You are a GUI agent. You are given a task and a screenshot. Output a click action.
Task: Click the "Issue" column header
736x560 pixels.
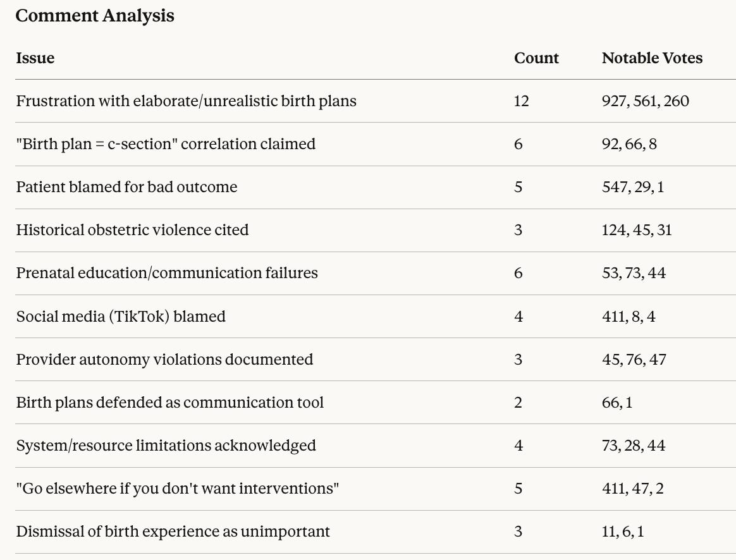(x=35, y=58)
